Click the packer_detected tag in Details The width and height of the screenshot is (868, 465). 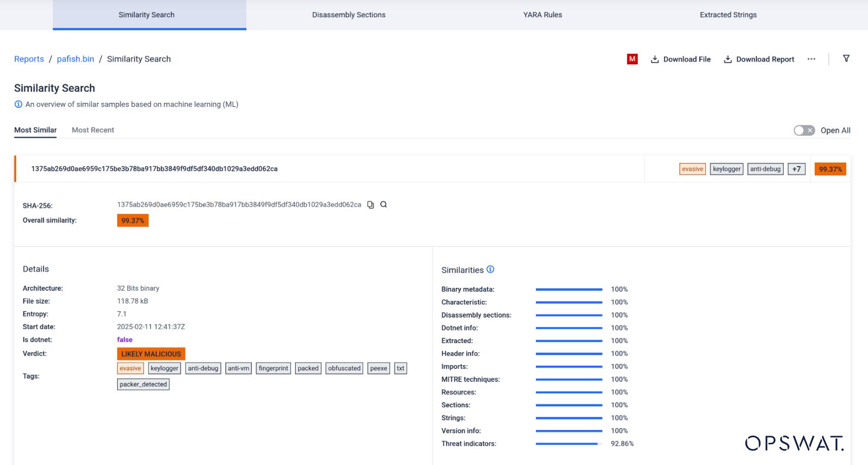[143, 384]
